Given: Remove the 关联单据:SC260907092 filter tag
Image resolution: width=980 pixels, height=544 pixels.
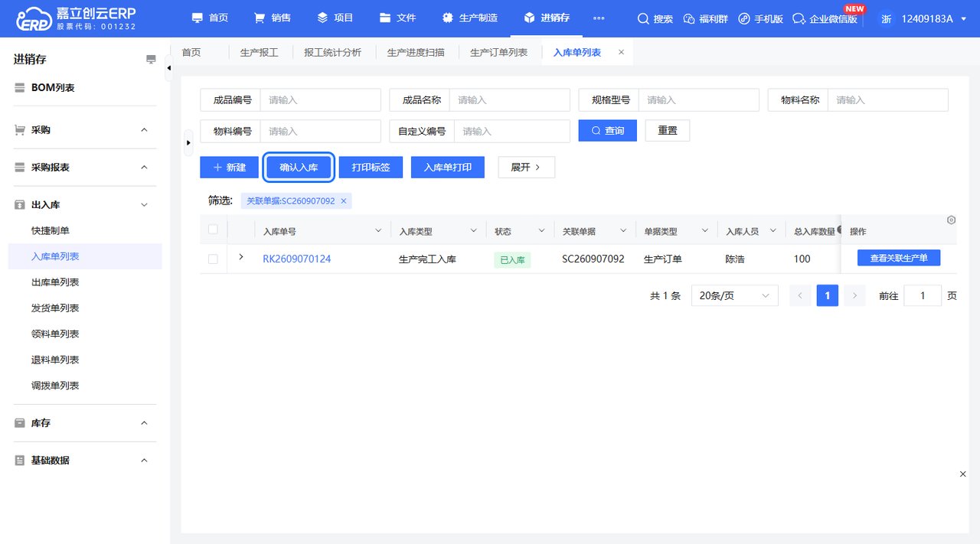Looking at the screenshot, I should [x=344, y=201].
